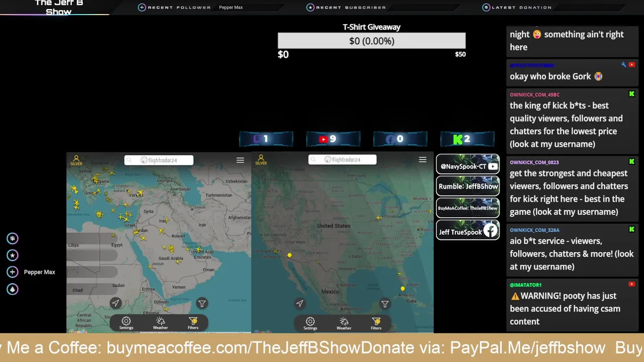Screen dimensions: 644x362
Task: Focus the flightradar24 search box on United States map
Action: point(343,159)
